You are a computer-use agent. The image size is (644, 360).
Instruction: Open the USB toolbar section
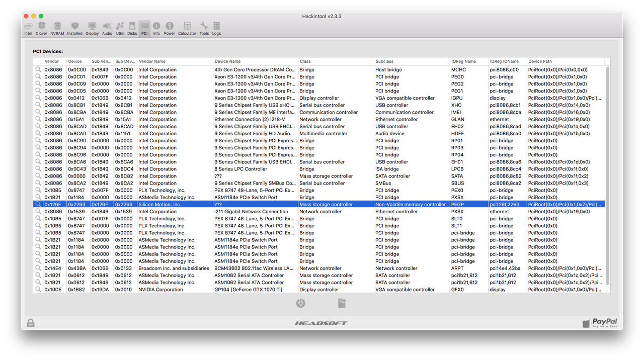point(120,28)
